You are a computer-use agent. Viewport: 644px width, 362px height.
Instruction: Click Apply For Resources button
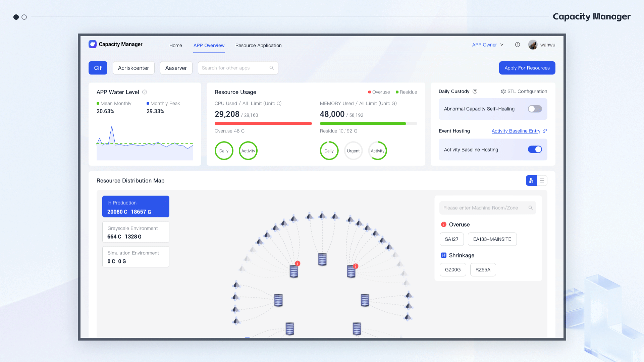click(x=527, y=68)
